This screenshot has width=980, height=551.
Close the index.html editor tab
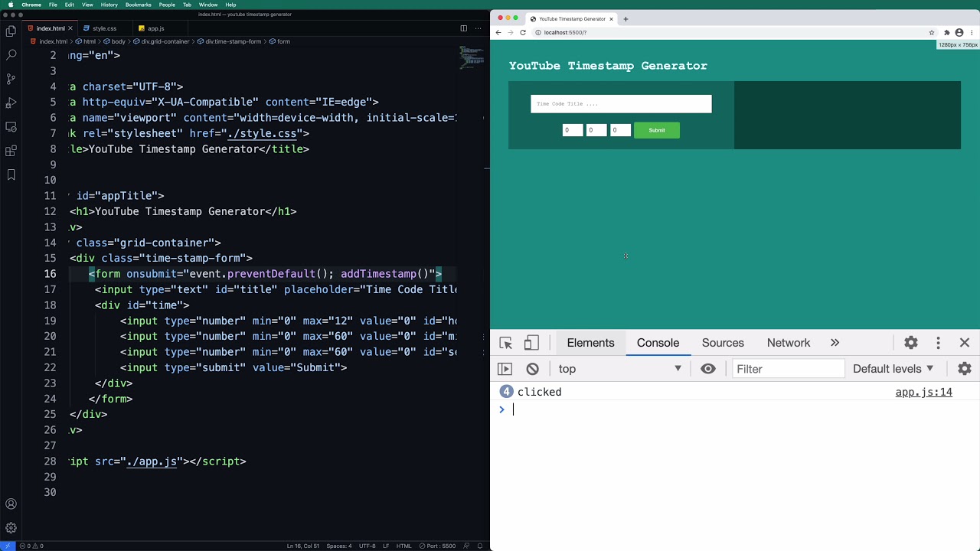pyautogui.click(x=70, y=28)
